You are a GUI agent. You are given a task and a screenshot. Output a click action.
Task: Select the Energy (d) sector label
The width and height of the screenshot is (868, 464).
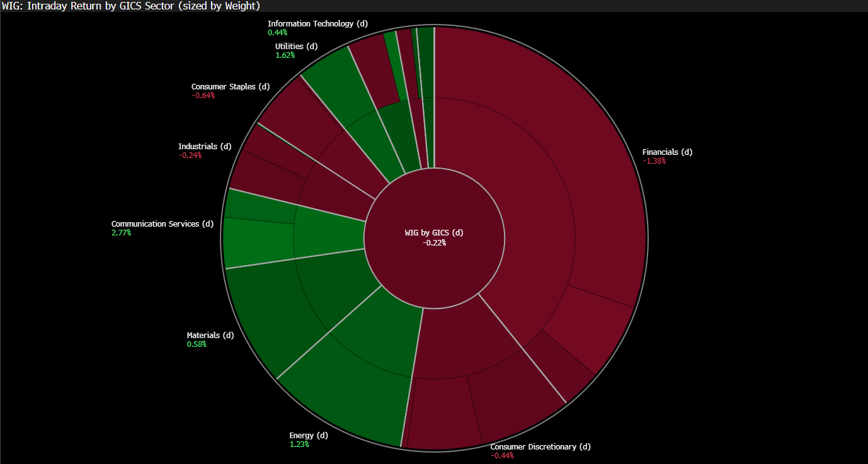pyautogui.click(x=309, y=436)
